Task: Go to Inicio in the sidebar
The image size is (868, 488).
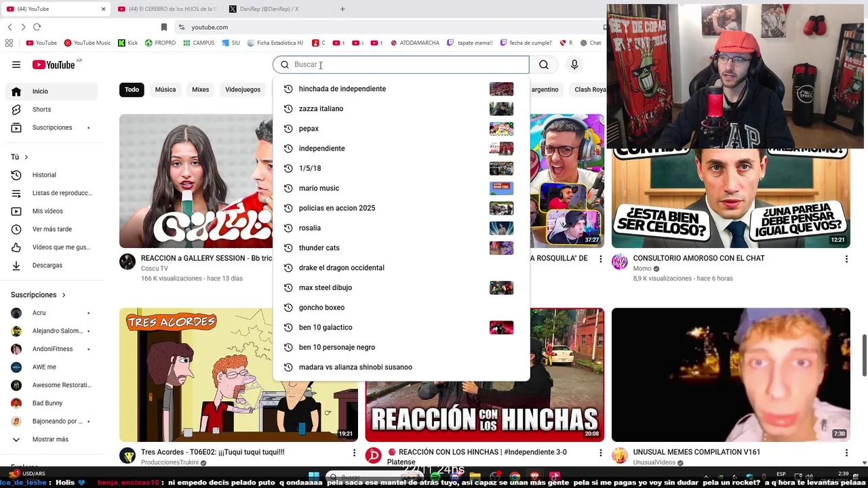Action: [x=52, y=91]
